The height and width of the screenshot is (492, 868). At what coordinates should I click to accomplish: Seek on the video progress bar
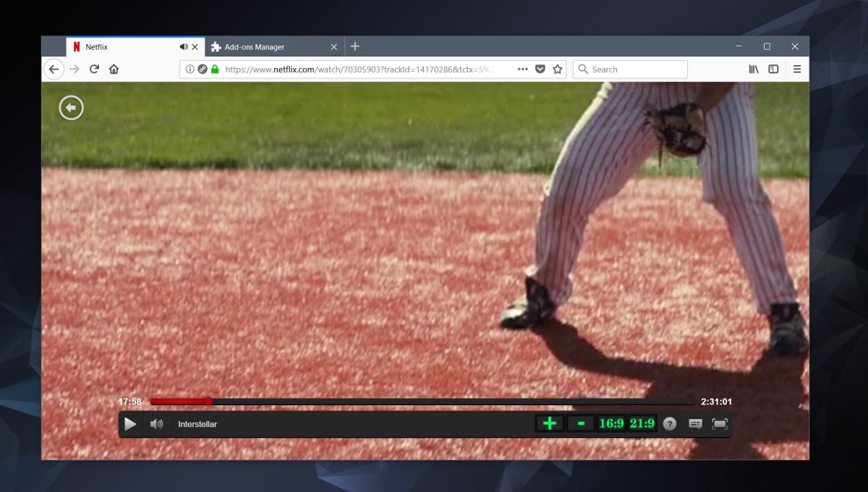(422, 402)
